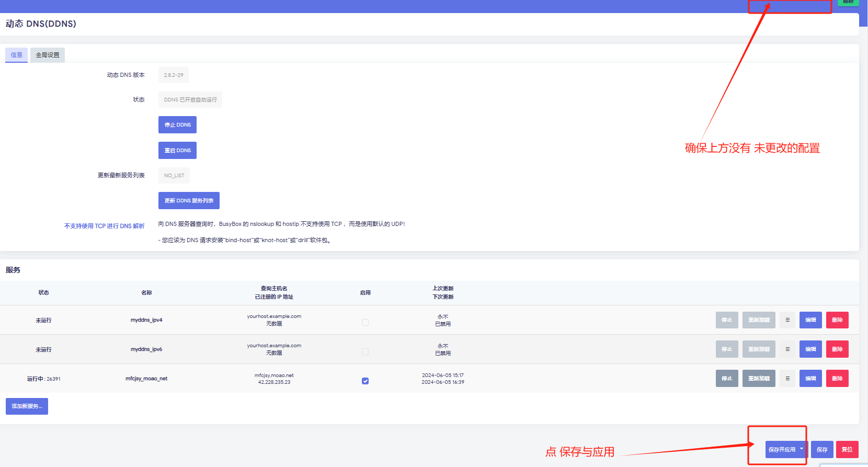The height and width of the screenshot is (467, 868).
Task: Edit the myddns_ipv6 service
Action: 810,349
